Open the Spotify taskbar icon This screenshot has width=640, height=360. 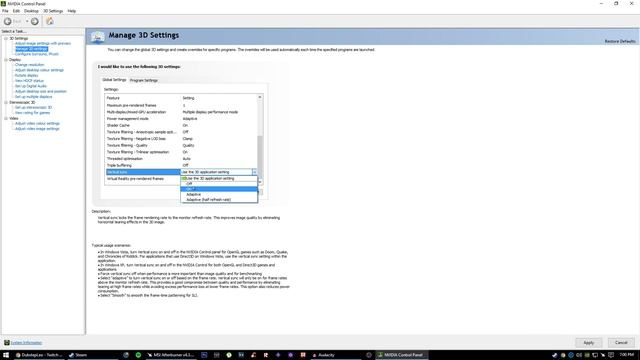[x=138, y=355]
